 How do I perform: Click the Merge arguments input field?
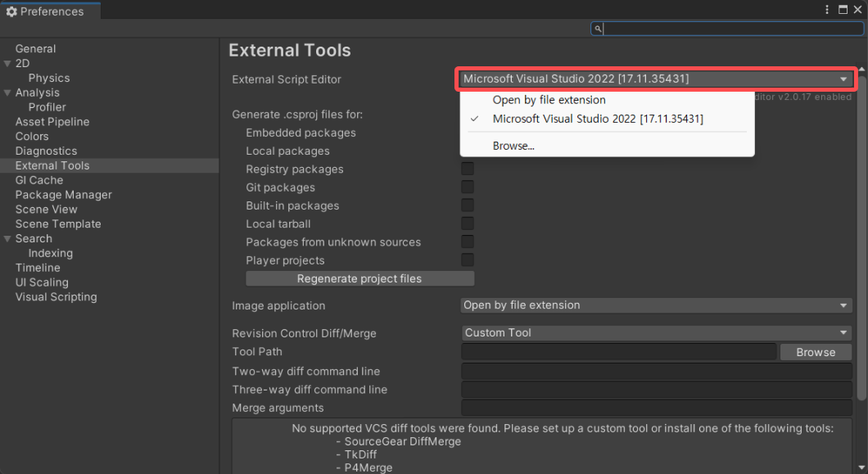click(657, 408)
